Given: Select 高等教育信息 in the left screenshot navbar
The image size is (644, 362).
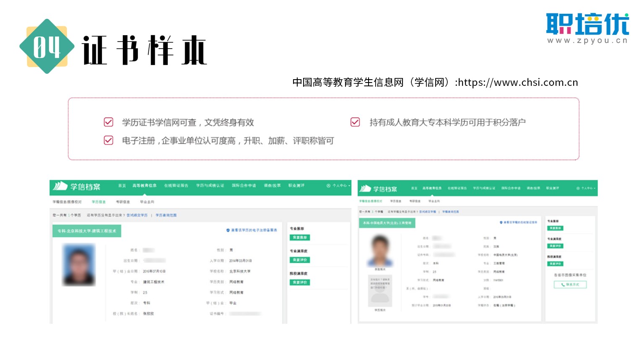Looking at the screenshot, I should pos(145,186).
